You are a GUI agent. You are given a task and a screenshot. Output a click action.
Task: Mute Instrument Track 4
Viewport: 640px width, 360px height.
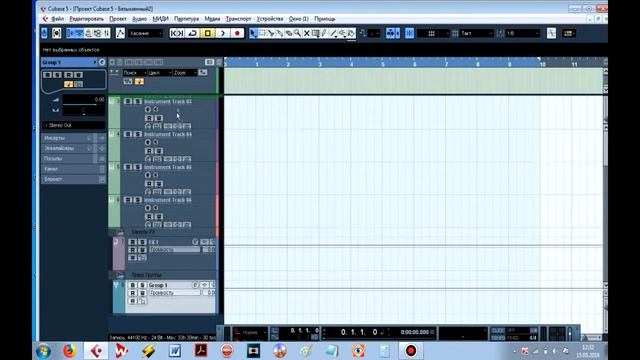128,134
